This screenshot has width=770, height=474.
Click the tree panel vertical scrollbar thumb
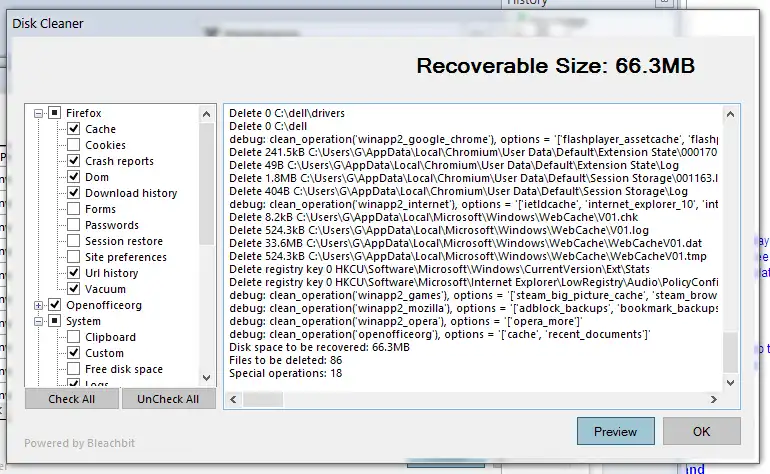tap(207, 184)
